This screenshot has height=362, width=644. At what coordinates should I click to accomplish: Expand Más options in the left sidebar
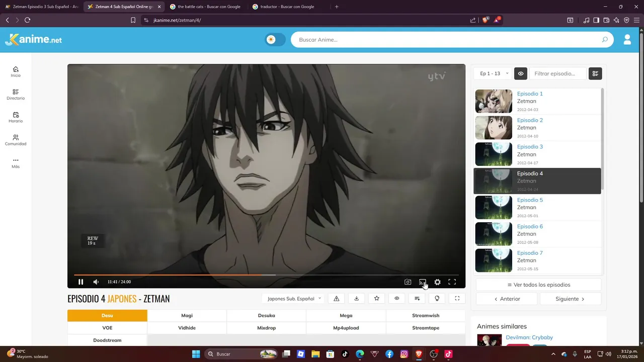coord(16,163)
